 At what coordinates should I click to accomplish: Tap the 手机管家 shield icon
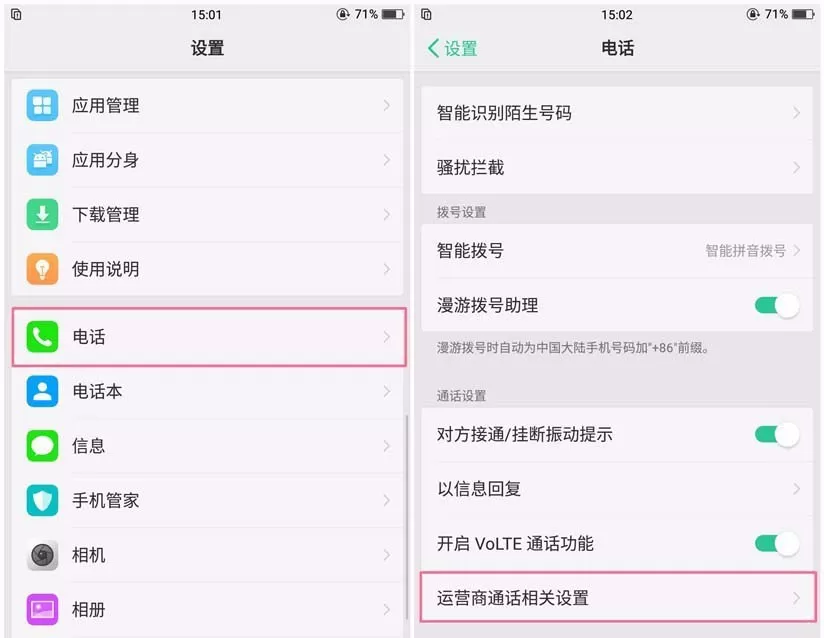coord(42,500)
